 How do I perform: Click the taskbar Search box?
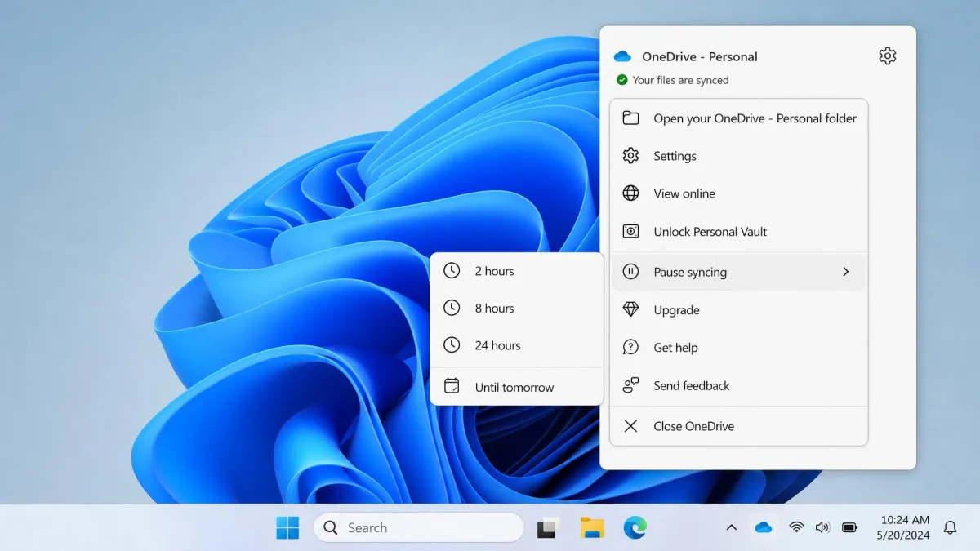[419, 527]
